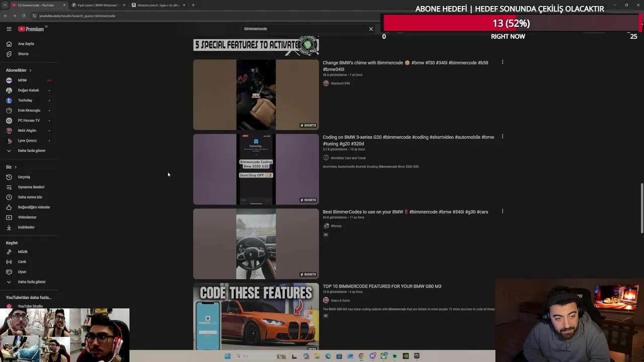644x362 pixels.
Task: Switch to the Amazon.com.tr tab
Action: tap(158, 5)
